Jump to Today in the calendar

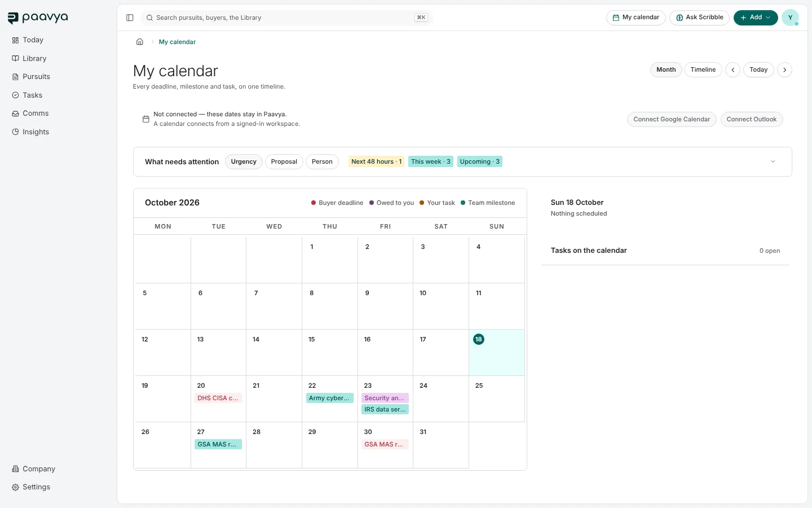758,70
